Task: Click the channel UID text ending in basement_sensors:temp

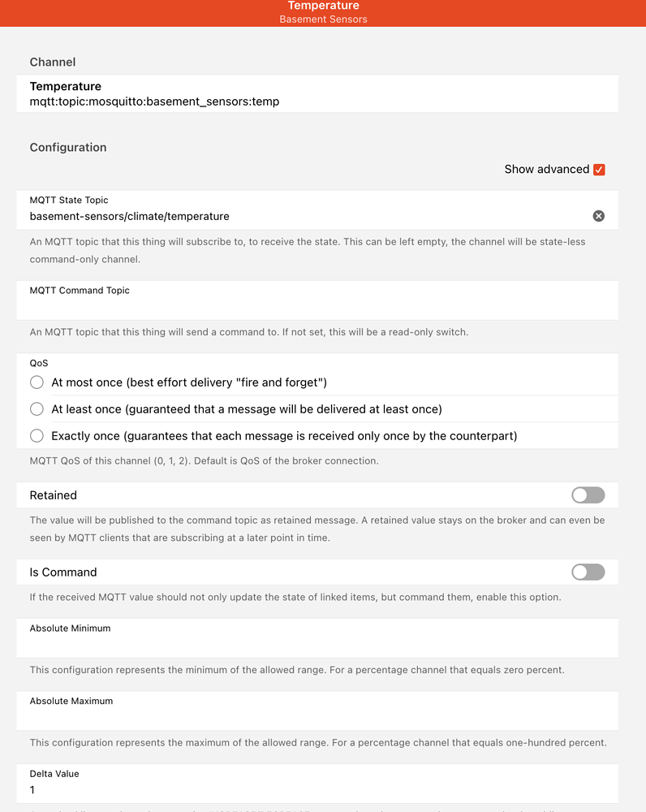Action: click(x=154, y=101)
